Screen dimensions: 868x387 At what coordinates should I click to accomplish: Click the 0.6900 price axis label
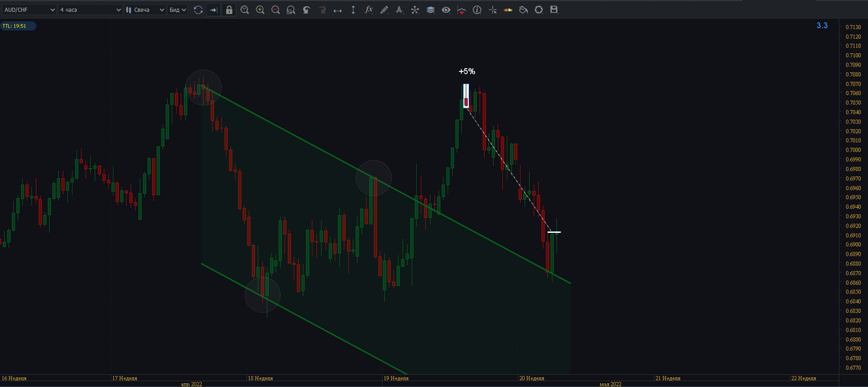(x=853, y=245)
